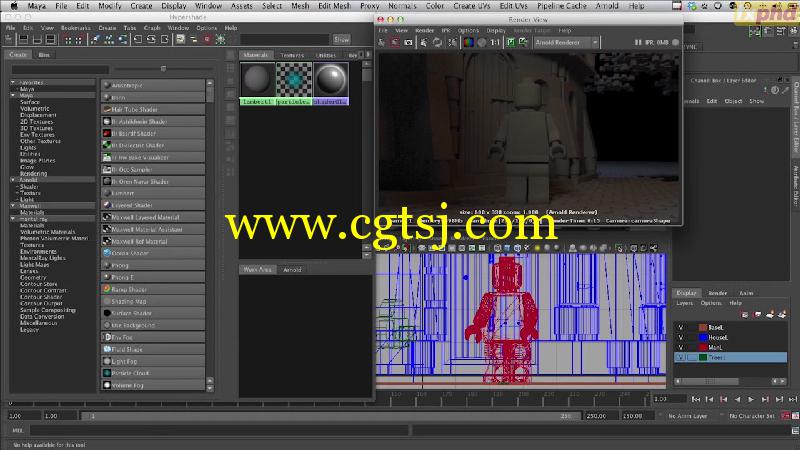Viewport: 800px width, 450px height.
Task: Collapse the Maya tree category
Action: (13, 95)
